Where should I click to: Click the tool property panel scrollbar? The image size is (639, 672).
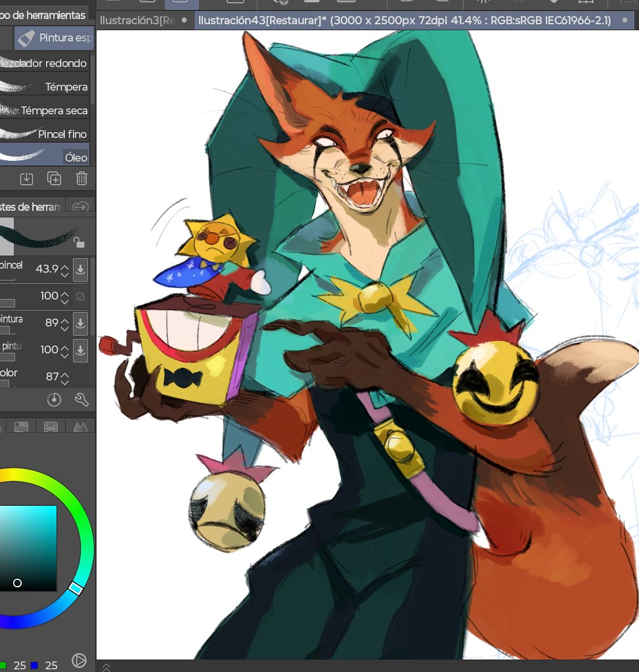click(92, 296)
